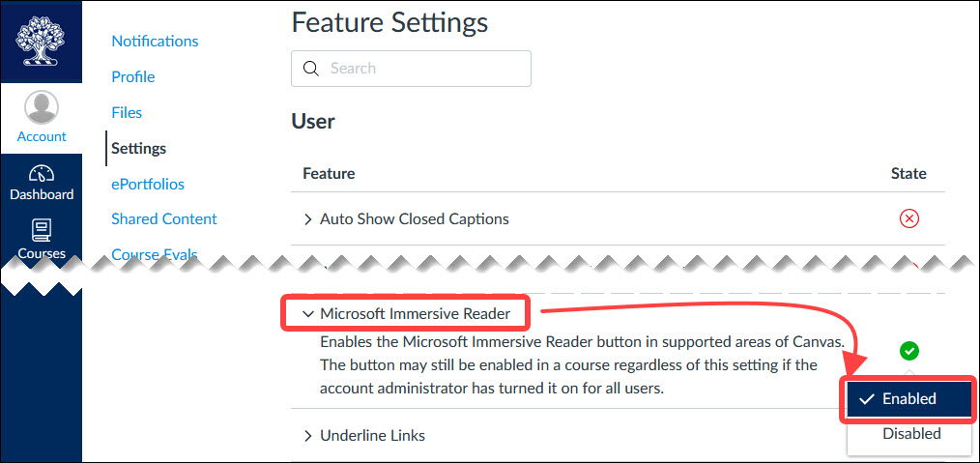Screen dimensions: 980x463
Task: Collapse Microsoft Immersive Reader chevron
Action: [x=307, y=314]
